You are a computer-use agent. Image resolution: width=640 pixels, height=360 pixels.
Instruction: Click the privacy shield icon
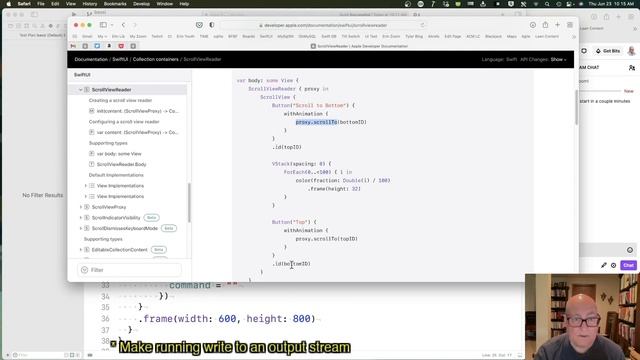point(211,25)
